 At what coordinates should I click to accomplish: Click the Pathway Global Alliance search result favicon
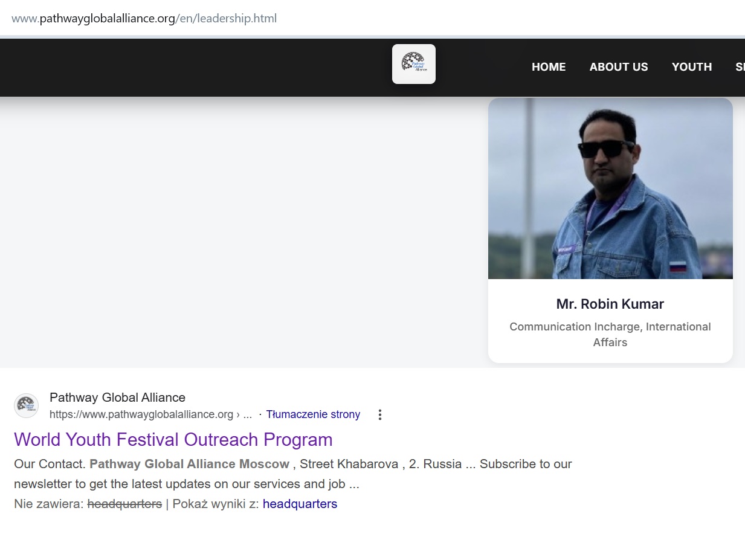pos(26,405)
